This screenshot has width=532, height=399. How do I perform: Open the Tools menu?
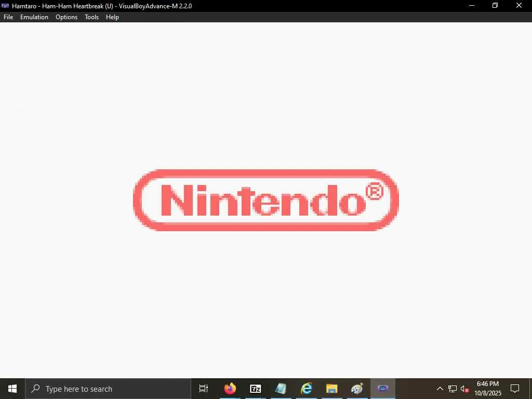tap(91, 17)
